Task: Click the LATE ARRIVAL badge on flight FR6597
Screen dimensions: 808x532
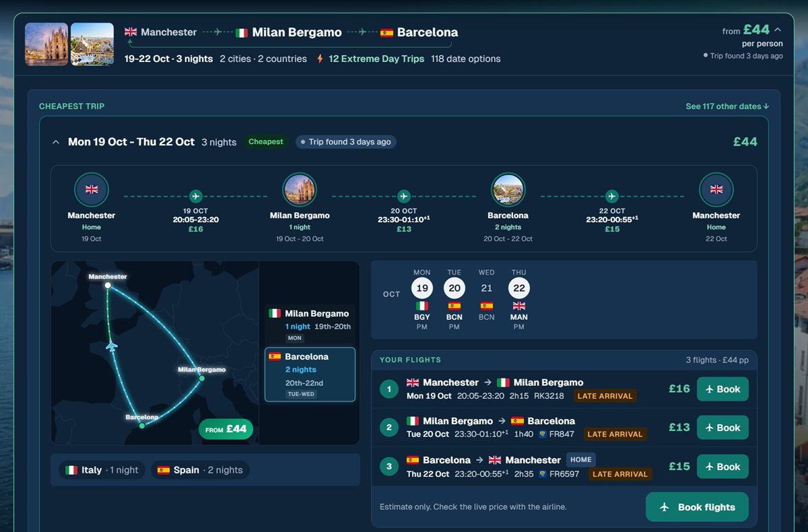Action: [x=620, y=474]
